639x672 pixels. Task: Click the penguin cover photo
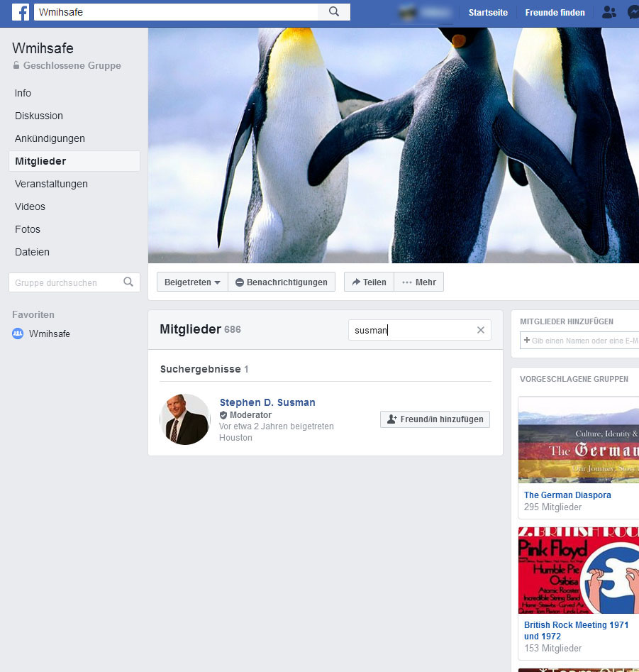pyautogui.click(x=393, y=145)
